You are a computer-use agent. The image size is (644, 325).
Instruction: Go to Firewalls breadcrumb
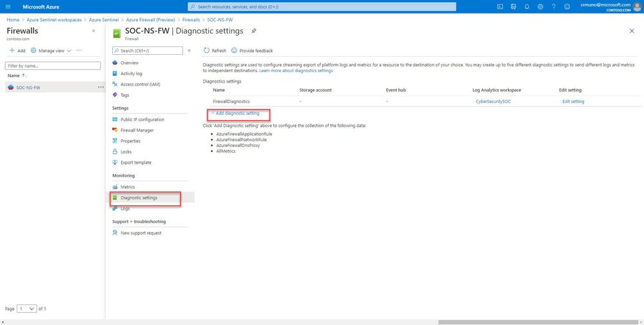click(x=191, y=20)
